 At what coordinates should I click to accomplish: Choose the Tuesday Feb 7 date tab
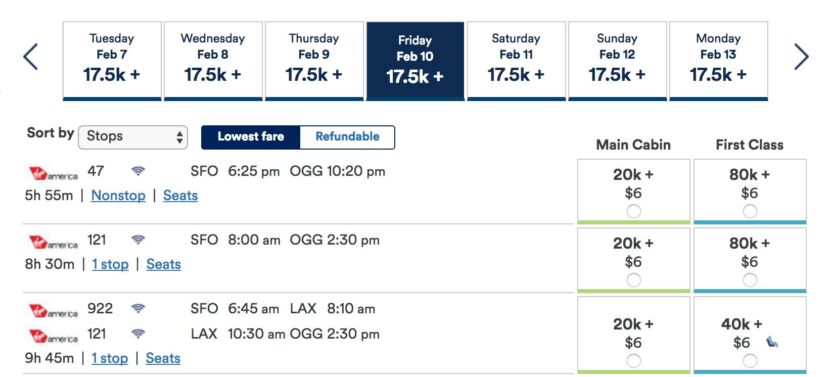pyautogui.click(x=112, y=61)
